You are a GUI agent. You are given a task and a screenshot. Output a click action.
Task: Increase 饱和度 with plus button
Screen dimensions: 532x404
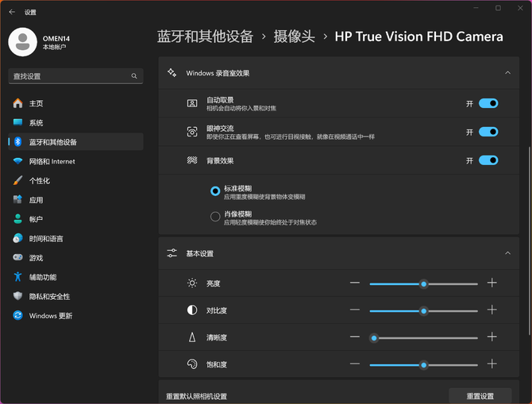492,364
